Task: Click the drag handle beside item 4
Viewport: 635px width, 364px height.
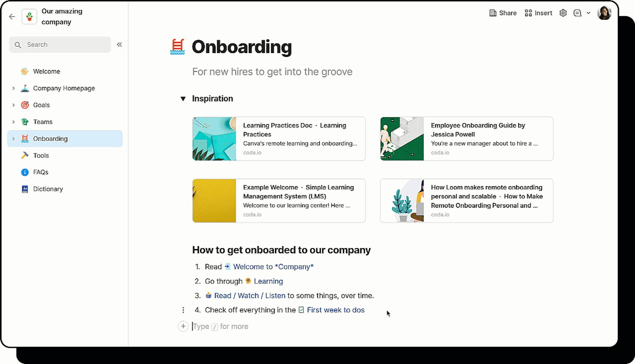Action: (x=183, y=310)
